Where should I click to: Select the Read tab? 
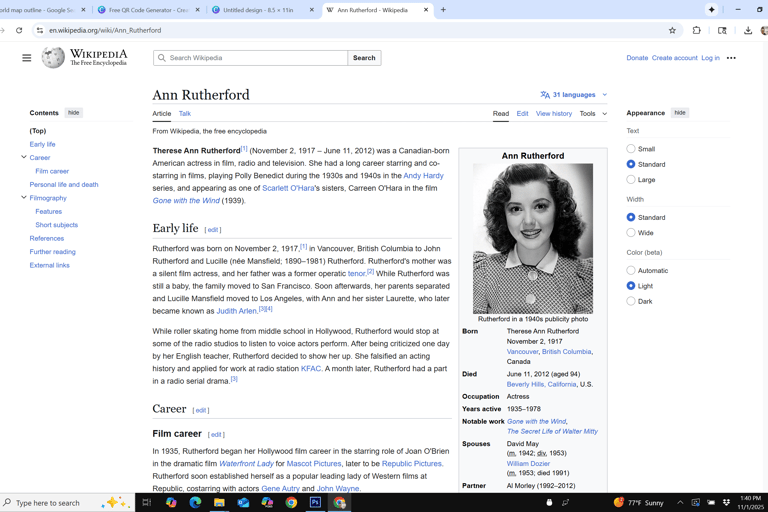(x=501, y=113)
